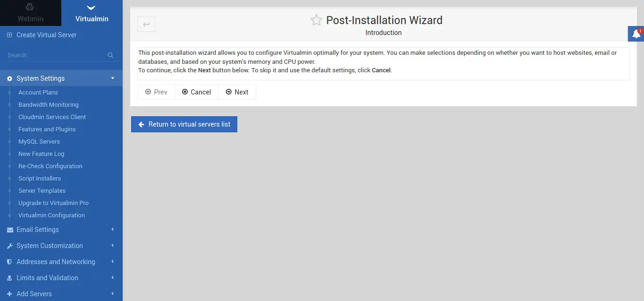Click the Create Virtual Server plus icon
Image resolution: width=644 pixels, height=301 pixels.
pos(9,35)
